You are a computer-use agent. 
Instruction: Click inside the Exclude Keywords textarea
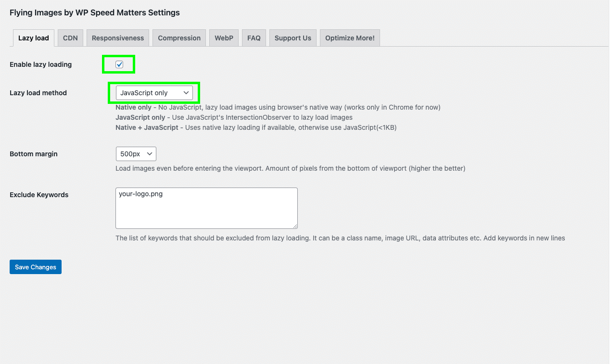[206, 208]
